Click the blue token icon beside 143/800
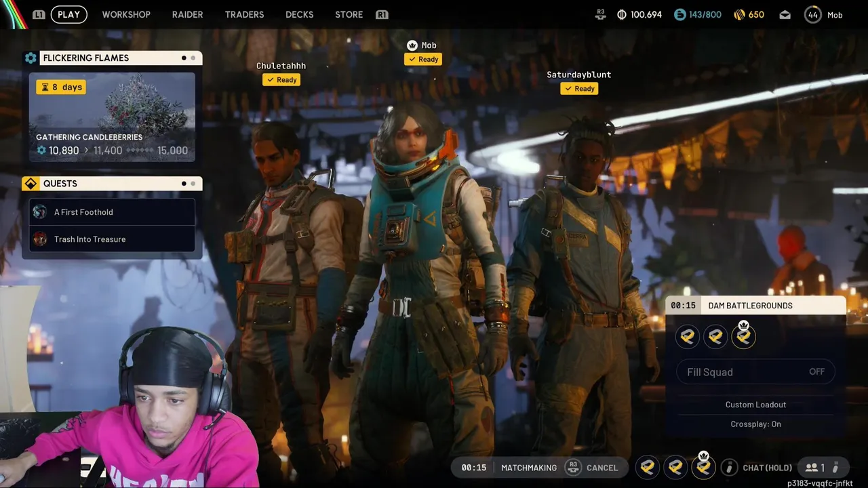Image resolution: width=868 pixels, height=488 pixels. click(x=679, y=14)
